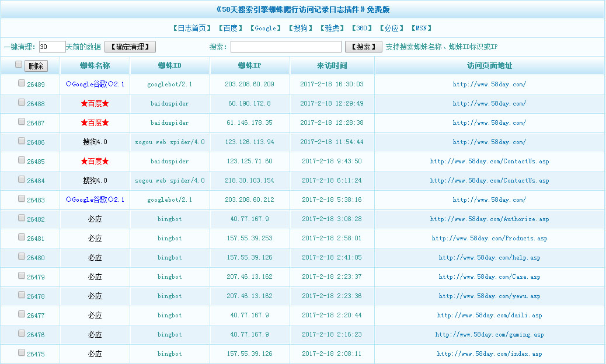Open the Authorize.asp page URL
This screenshot has height=364, width=606.
coord(489,219)
